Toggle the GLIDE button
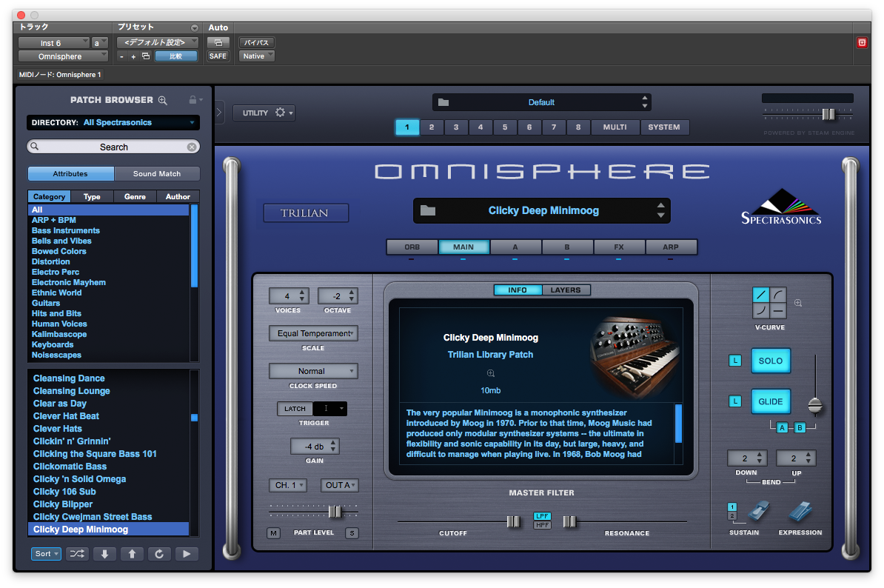The height and width of the screenshot is (588, 884). (771, 401)
